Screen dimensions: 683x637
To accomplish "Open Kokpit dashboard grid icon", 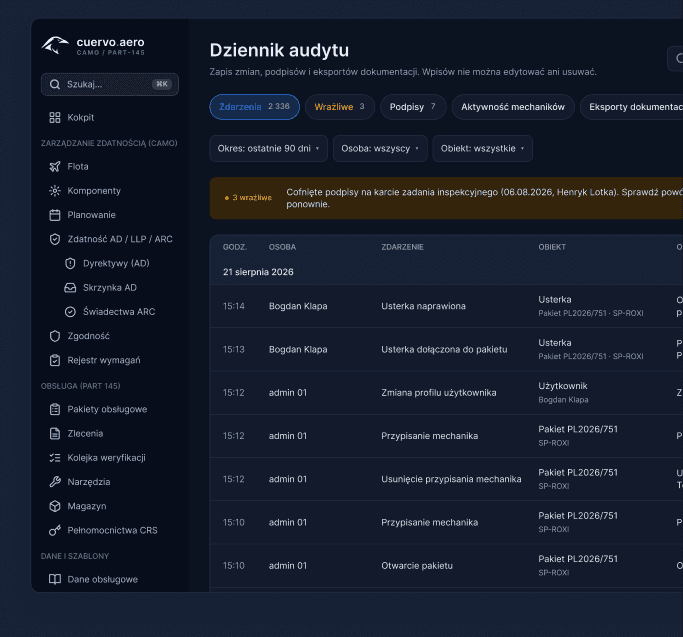I will [x=55, y=118].
